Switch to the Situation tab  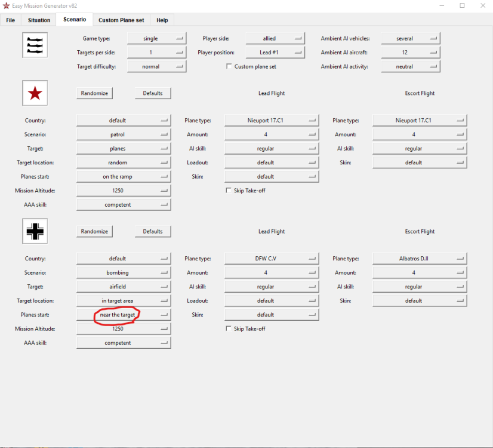pyautogui.click(x=39, y=20)
